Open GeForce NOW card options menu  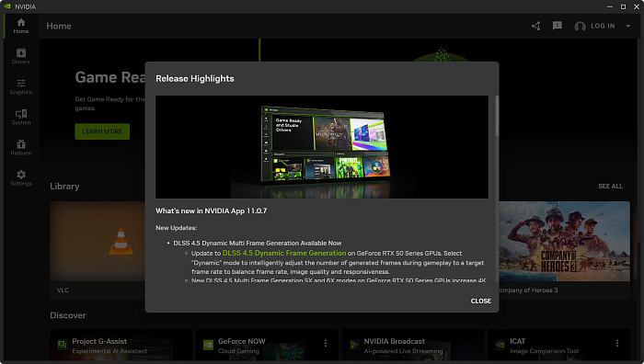click(x=326, y=343)
